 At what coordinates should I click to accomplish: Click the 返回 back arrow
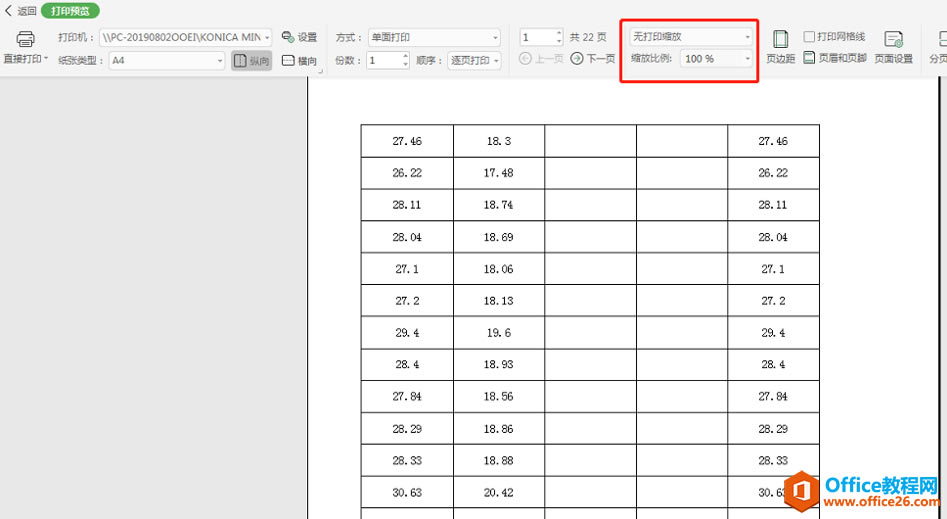[8, 11]
